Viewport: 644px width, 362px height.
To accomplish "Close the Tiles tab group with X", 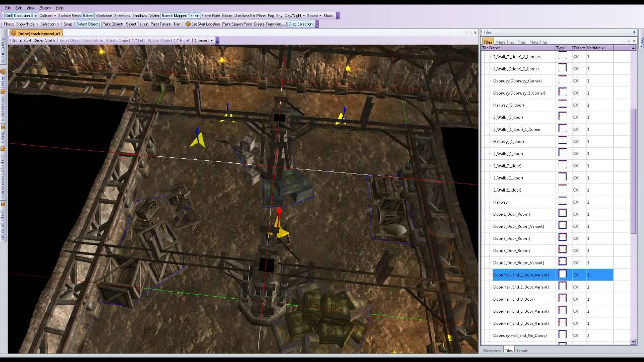I will coord(634,41).
